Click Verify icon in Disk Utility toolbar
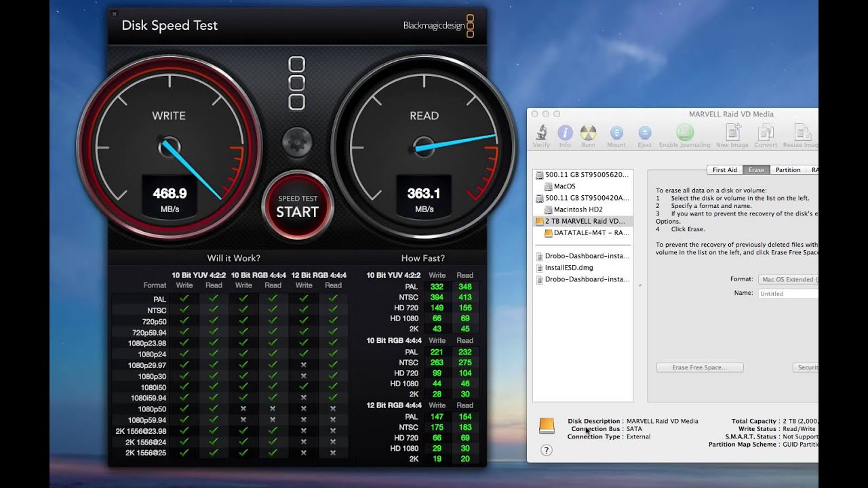This screenshot has width=868, height=488. [x=541, y=136]
